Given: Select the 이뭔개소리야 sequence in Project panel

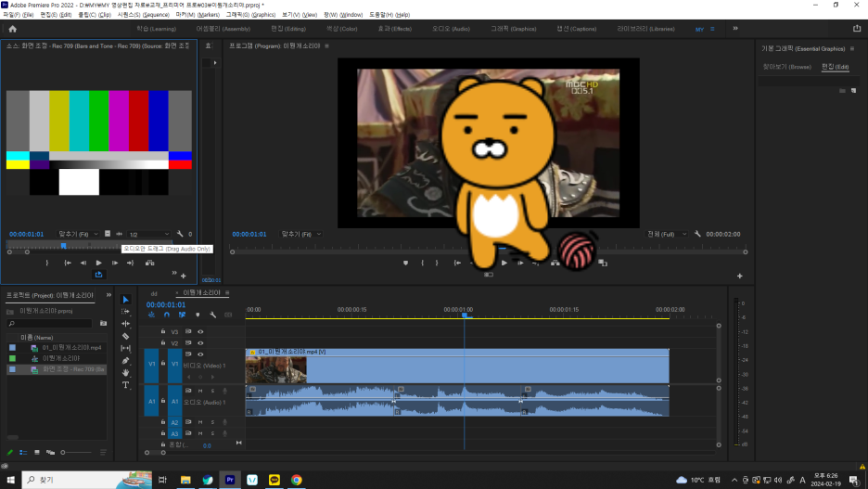Looking at the screenshot, I should pyautogui.click(x=61, y=358).
